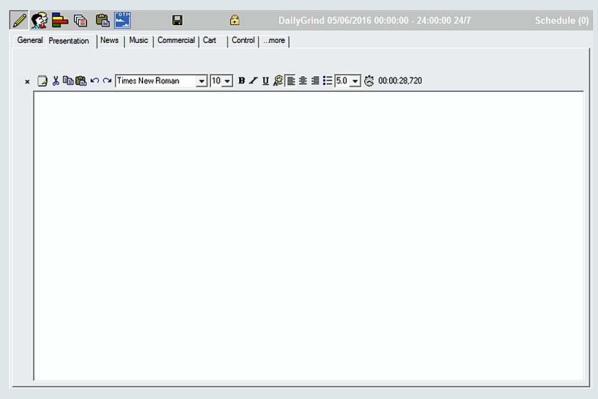Undo the last edit
The width and height of the screenshot is (598, 399).
[95, 80]
